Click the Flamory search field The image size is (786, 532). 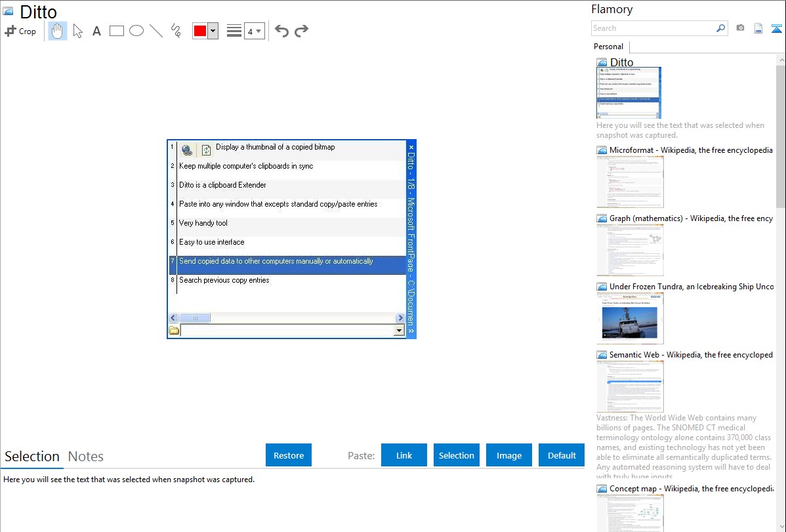(x=653, y=28)
